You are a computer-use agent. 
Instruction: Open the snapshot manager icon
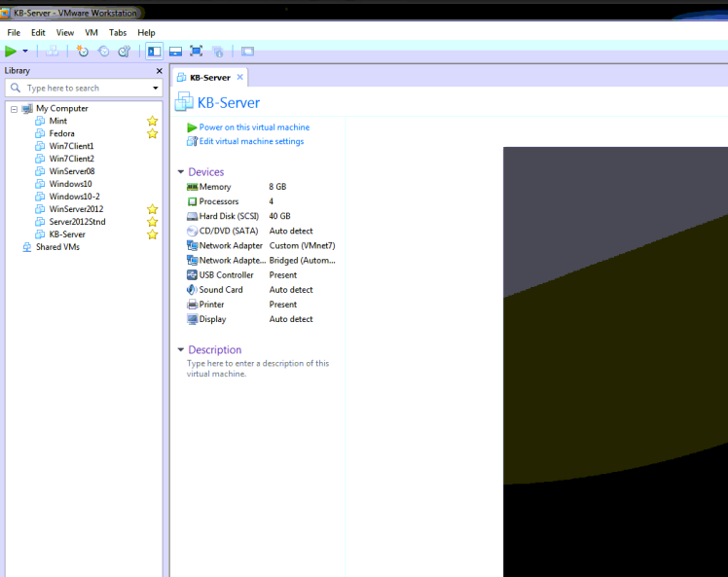(125, 51)
